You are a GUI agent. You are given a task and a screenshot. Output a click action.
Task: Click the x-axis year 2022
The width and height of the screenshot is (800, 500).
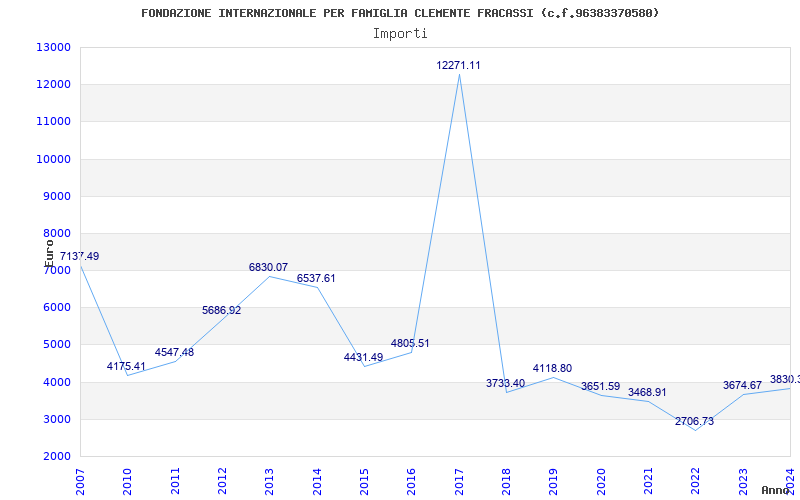coord(696,482)
